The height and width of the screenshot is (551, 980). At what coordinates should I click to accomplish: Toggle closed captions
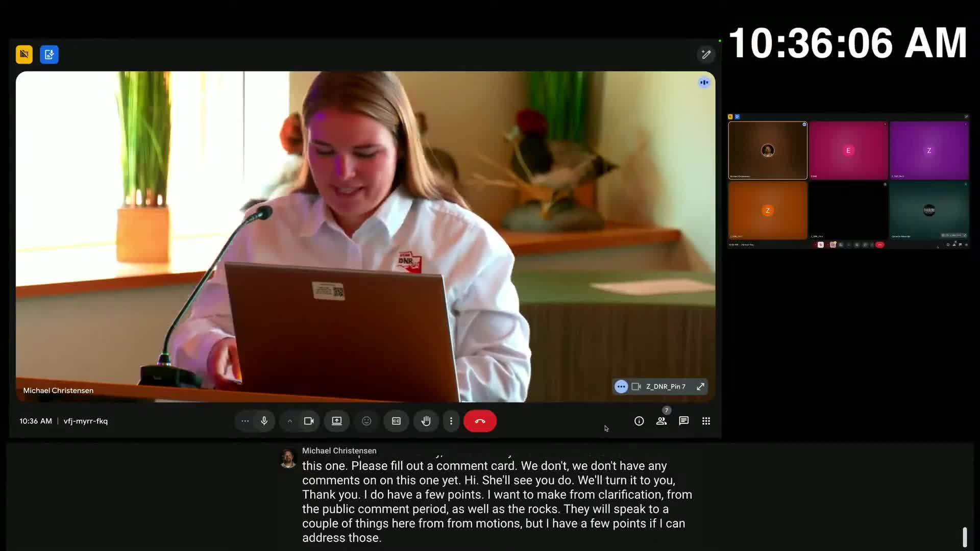coord(396,421)
